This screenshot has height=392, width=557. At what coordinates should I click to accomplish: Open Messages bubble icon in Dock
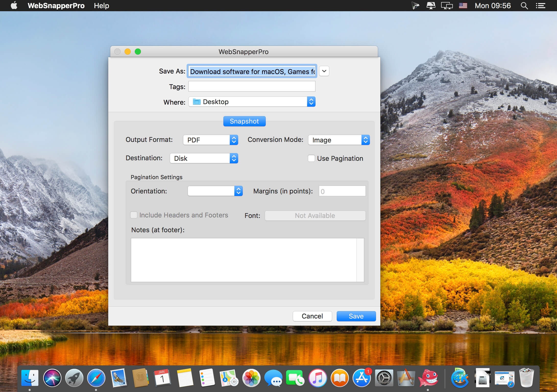(273, 378)
